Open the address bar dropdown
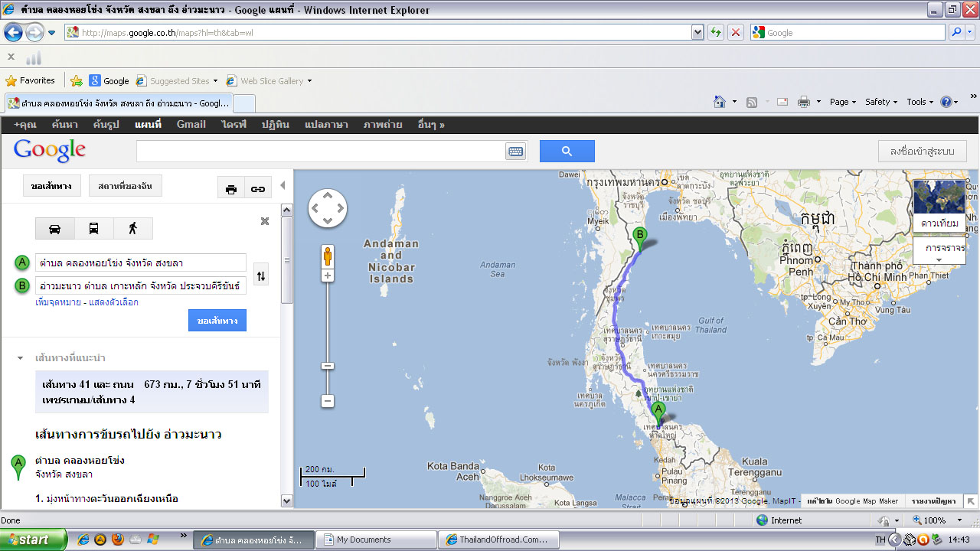Screen dimensions: 980x551 tap(697, 33)
